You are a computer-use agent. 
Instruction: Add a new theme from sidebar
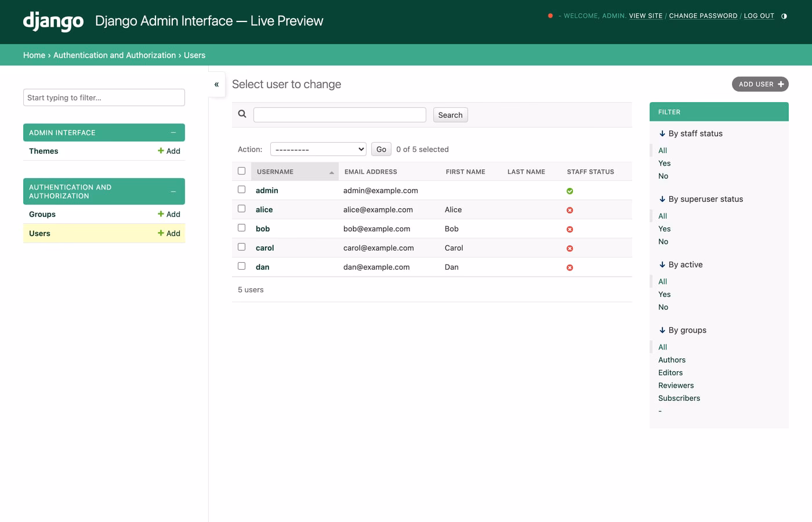[x=169, y=151]
